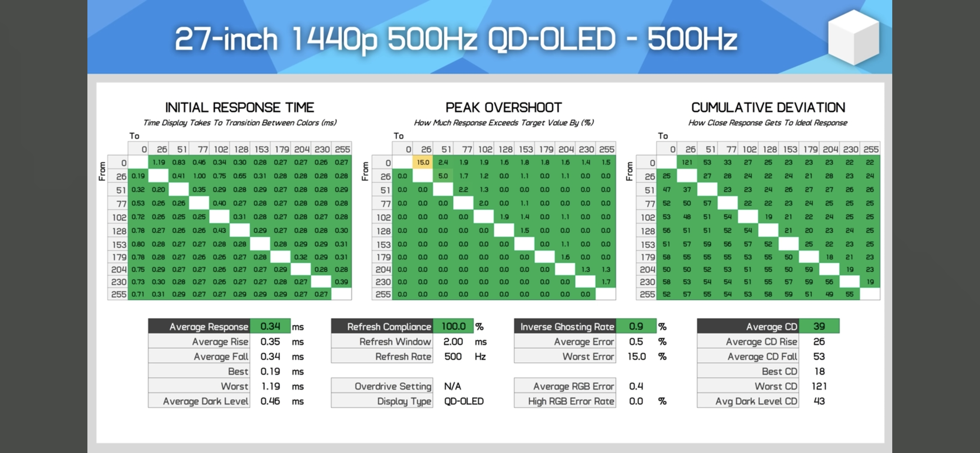The height and width of the screenshot is (453, 980).
Task: Click the Worst Error value 15.0
Action: [x=636, y=356]
